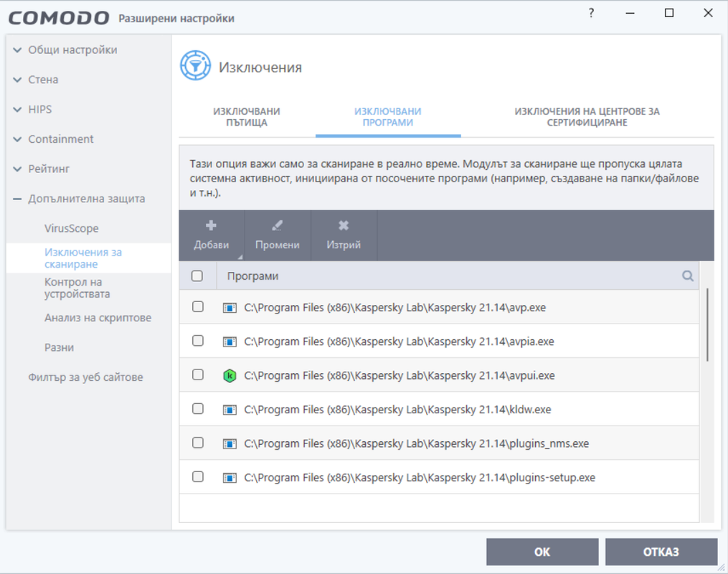Open the search magnifier in Програми header
Image resolution: width=728 pixels, height=574 pixels.
688,276
